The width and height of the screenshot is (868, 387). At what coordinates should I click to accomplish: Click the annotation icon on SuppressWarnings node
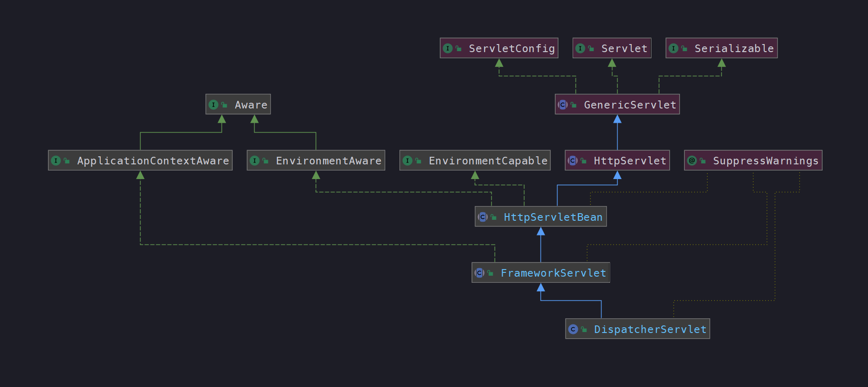(692, 161)
